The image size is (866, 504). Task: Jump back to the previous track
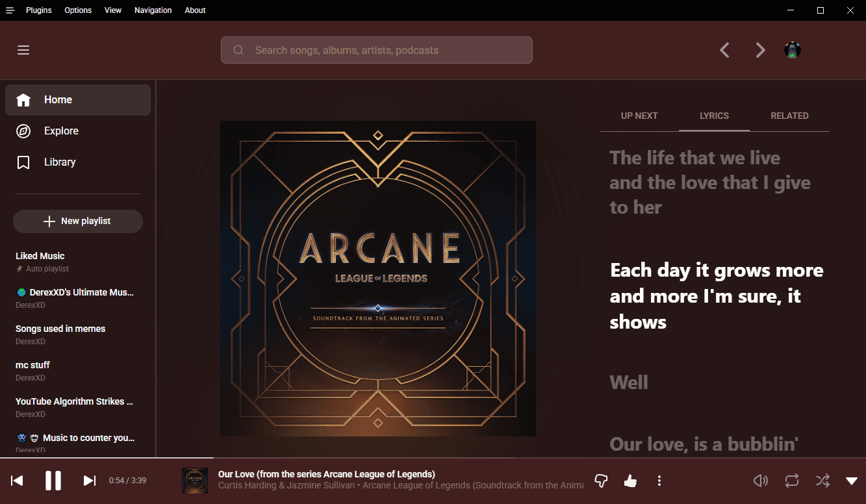tap(16, 481)
